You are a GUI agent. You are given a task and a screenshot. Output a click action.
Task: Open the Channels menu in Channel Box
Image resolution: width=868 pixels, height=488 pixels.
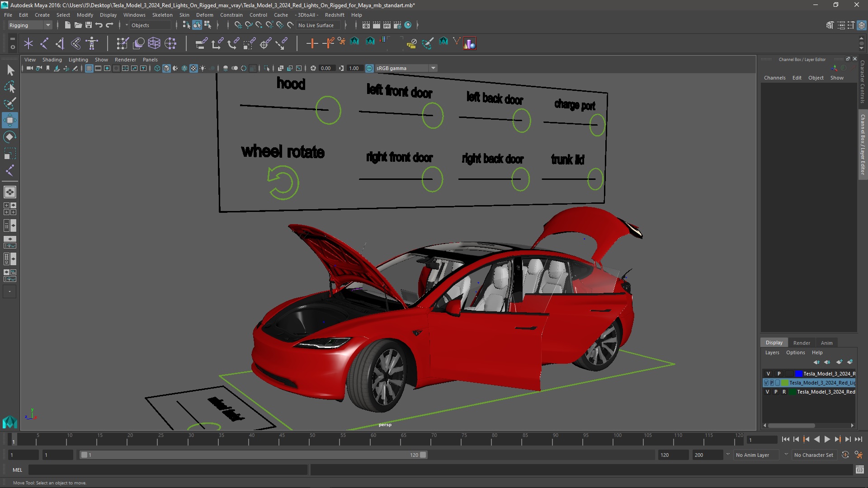[774, 78]
